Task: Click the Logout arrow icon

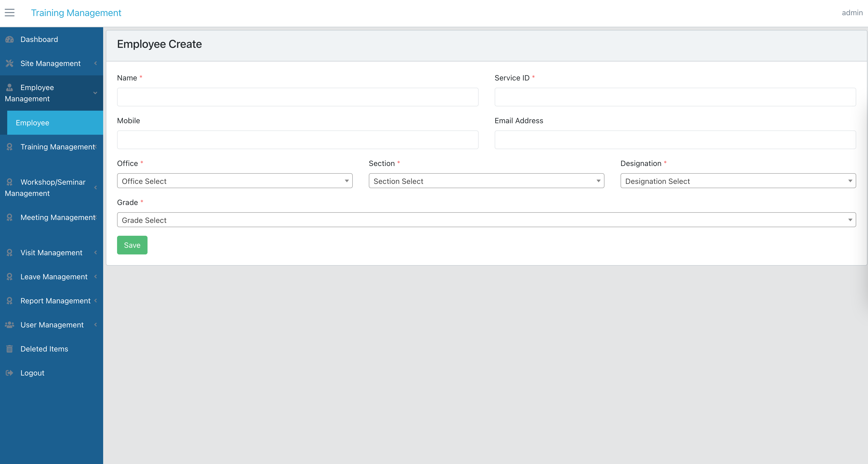Action: [x=9, y=373]
